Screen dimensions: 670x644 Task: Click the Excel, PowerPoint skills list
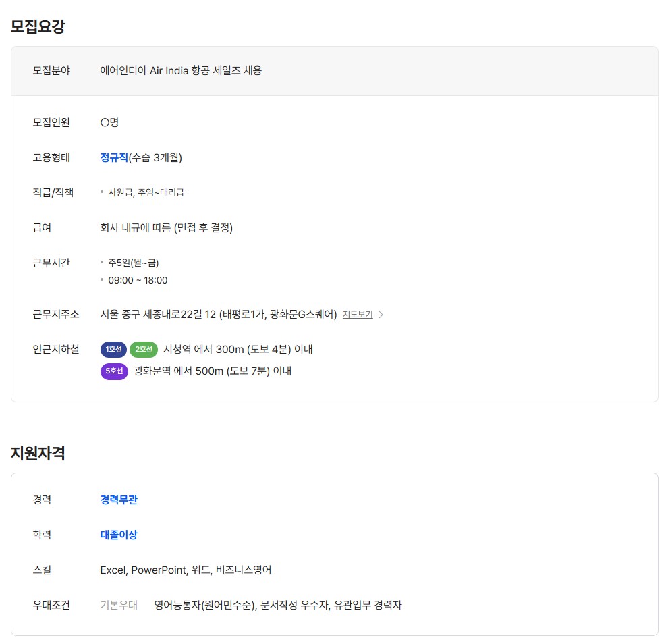[186, 570]
